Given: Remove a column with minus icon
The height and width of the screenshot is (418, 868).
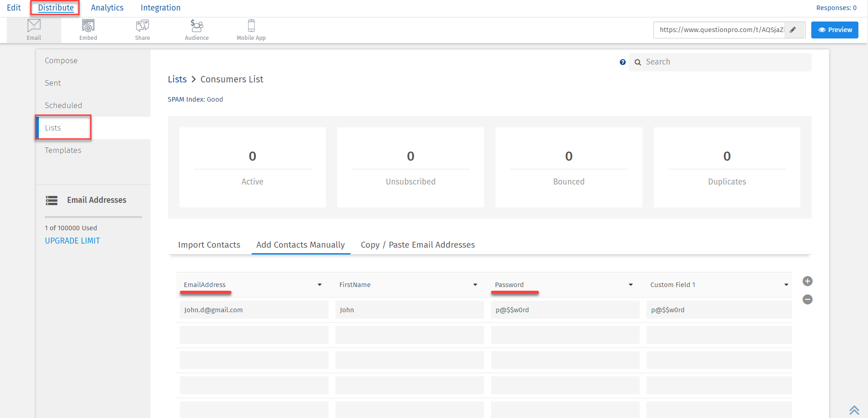Looking at the screenshot, I should [x=807, y=299].
